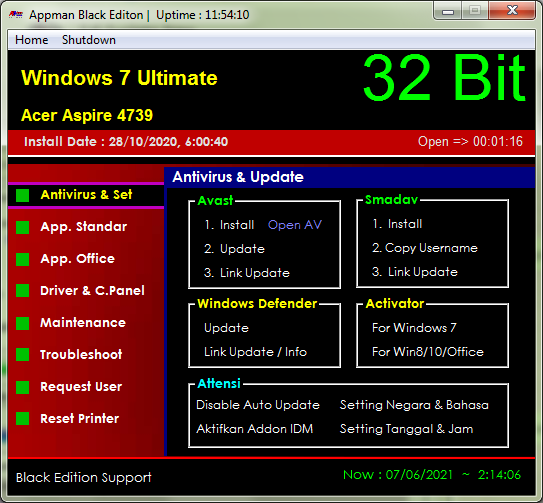Viewport: 543px width, 503px height.
Task: Open Reset Printer section
Action: click(x=80, y=418)
